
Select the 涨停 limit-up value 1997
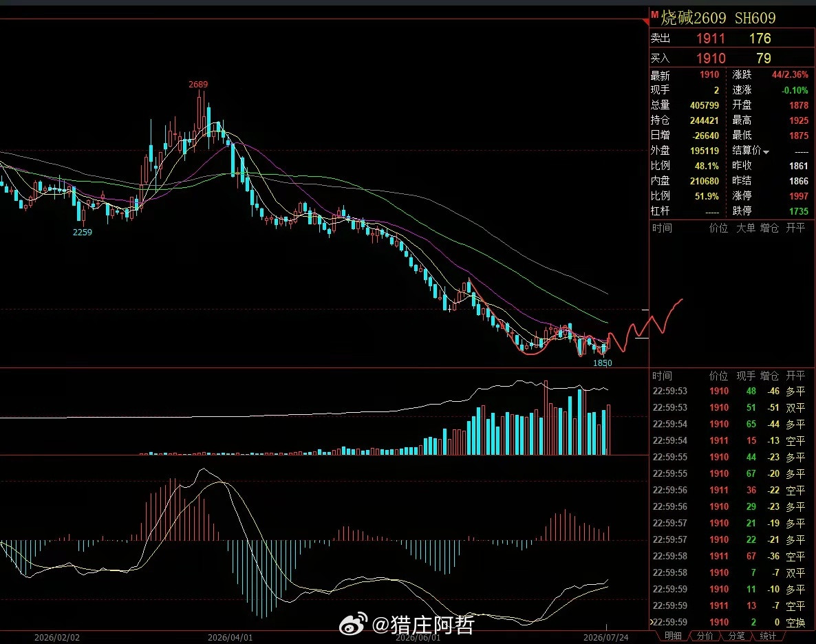(799, 196)
